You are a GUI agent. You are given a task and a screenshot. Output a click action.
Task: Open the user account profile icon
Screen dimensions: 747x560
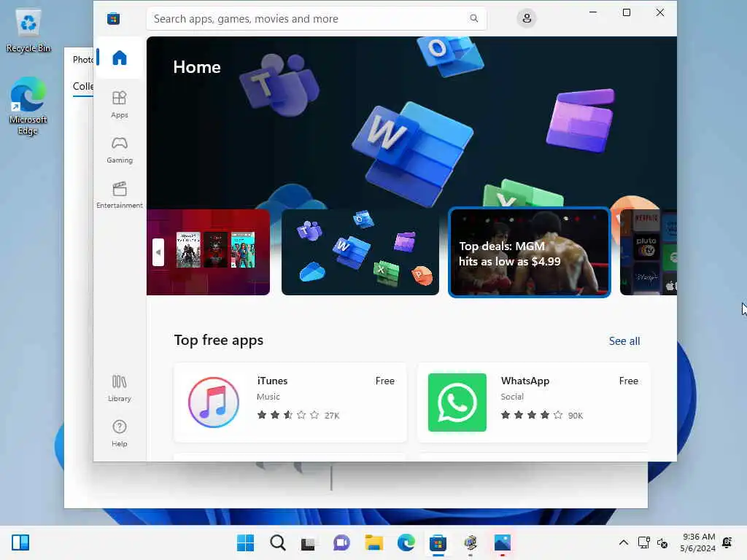[527, 18]
